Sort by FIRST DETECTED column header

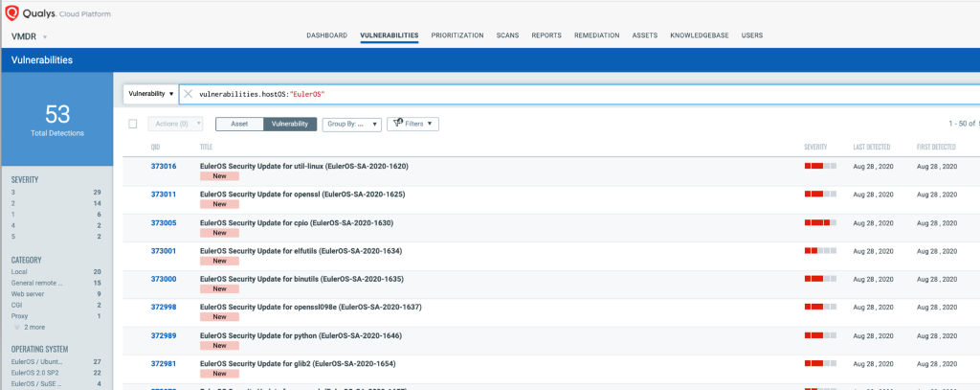click(936, 148)
